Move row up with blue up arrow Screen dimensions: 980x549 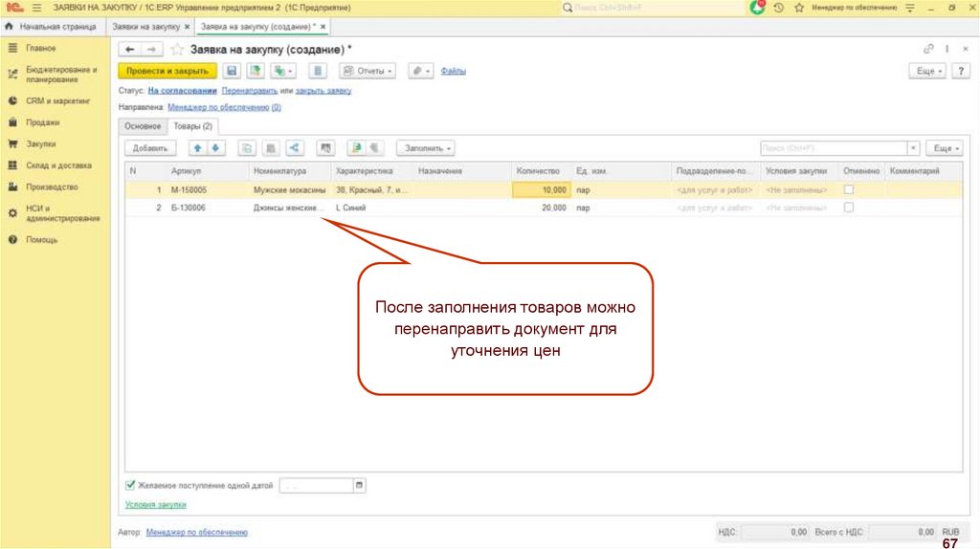197,148
